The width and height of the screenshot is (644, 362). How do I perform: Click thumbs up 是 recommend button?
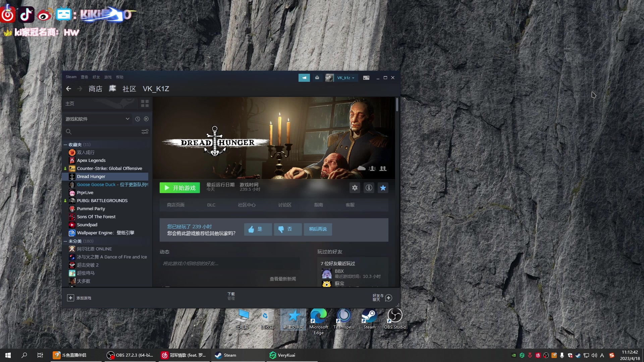258,229
